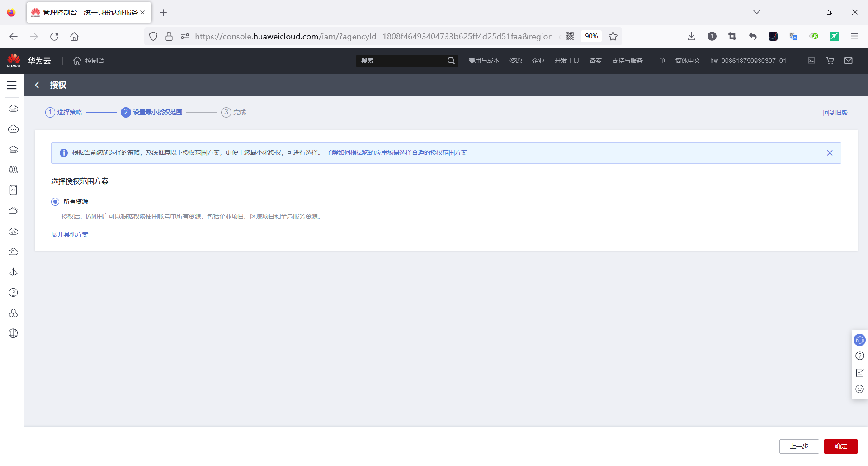Open the 资源 menu
The height and width of the screenshot is (466, 868).
click(516, 61)
